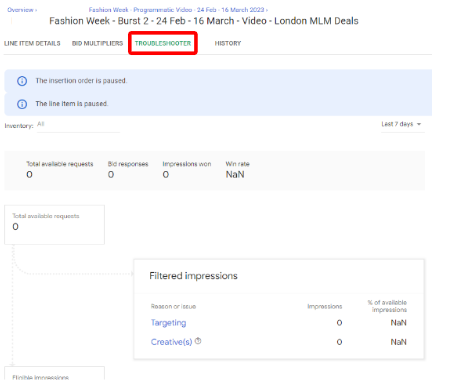Click the Impressions column header
This screenshot has width=450, height=384.
tap(325, 306)
